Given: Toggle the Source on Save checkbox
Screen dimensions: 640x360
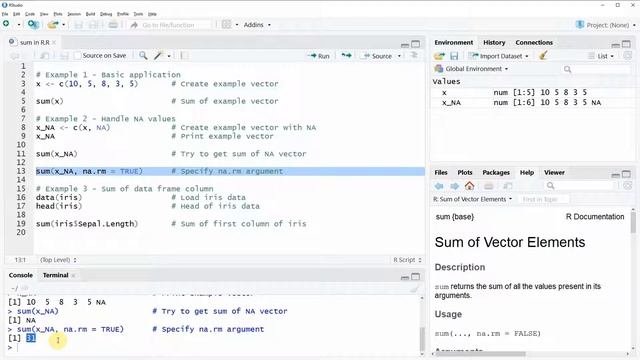Looking at the screenshot, I should (78, 56).
